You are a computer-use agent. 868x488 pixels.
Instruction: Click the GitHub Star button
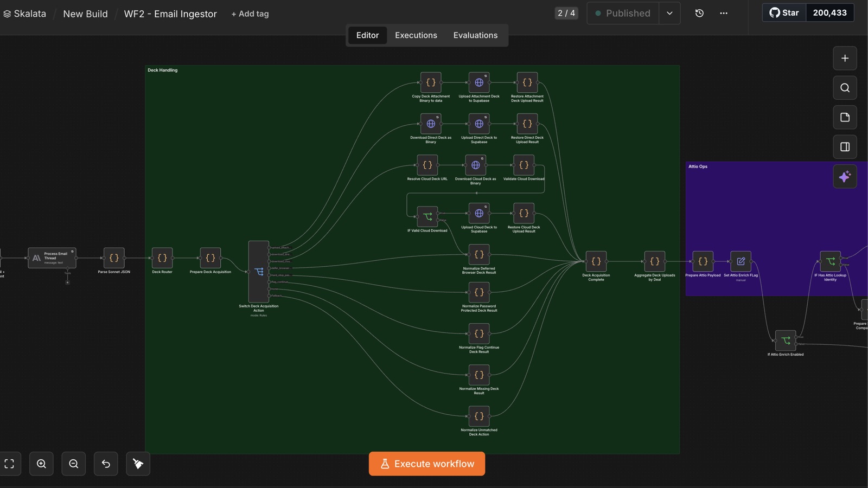point(784,12)
